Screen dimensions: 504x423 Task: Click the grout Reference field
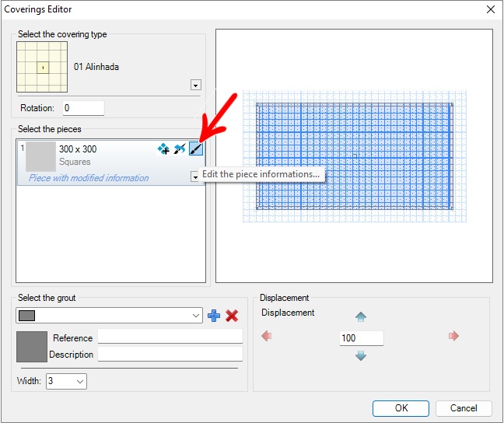pos(170,336)
